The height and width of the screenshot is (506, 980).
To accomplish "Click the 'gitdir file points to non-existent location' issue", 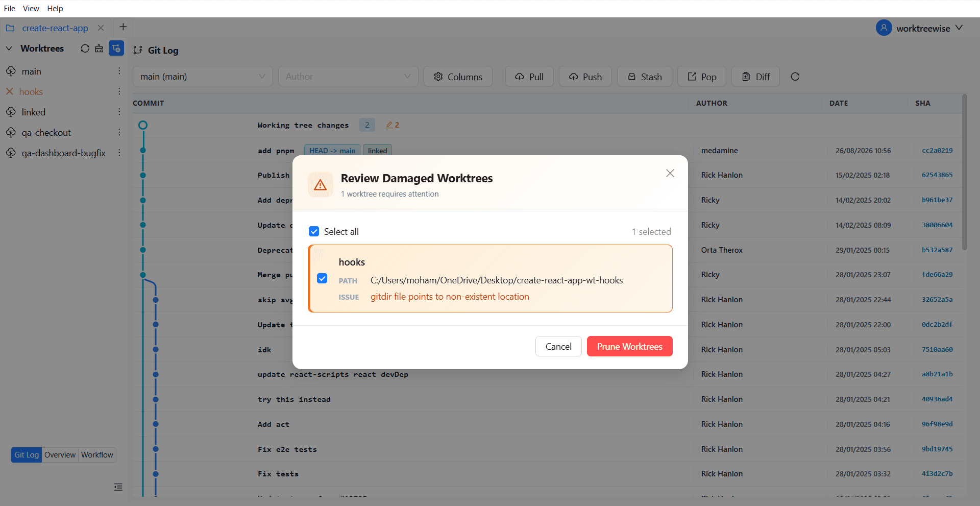I will tap(450, 297).
